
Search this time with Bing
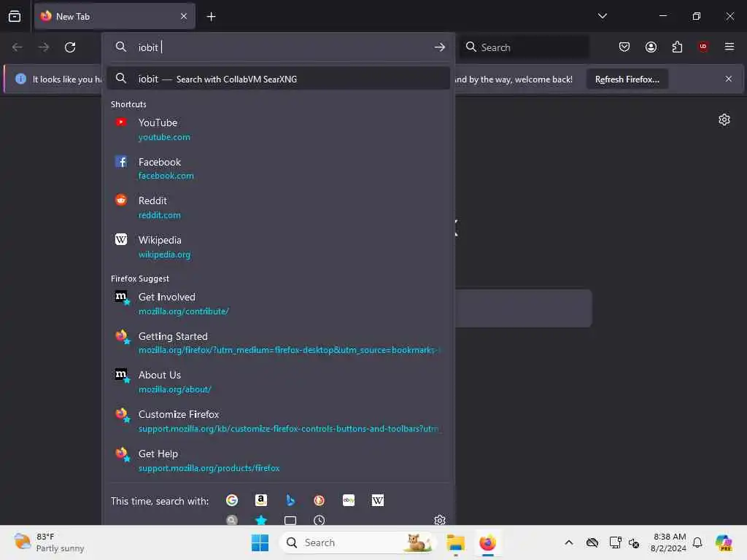[x=290, y=500]
